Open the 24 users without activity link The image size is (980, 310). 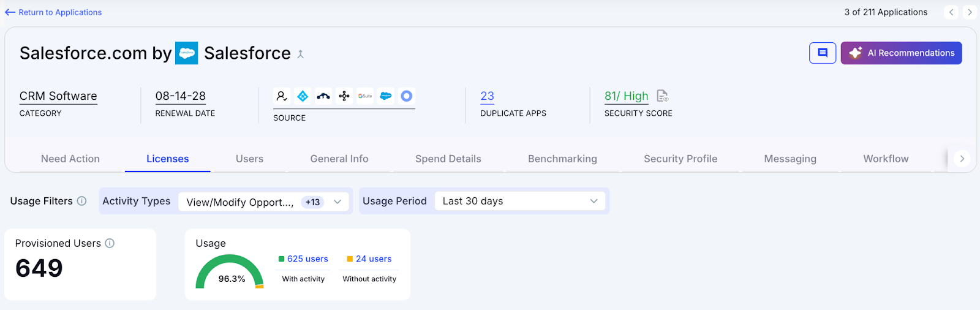click(x=374, y=259)
